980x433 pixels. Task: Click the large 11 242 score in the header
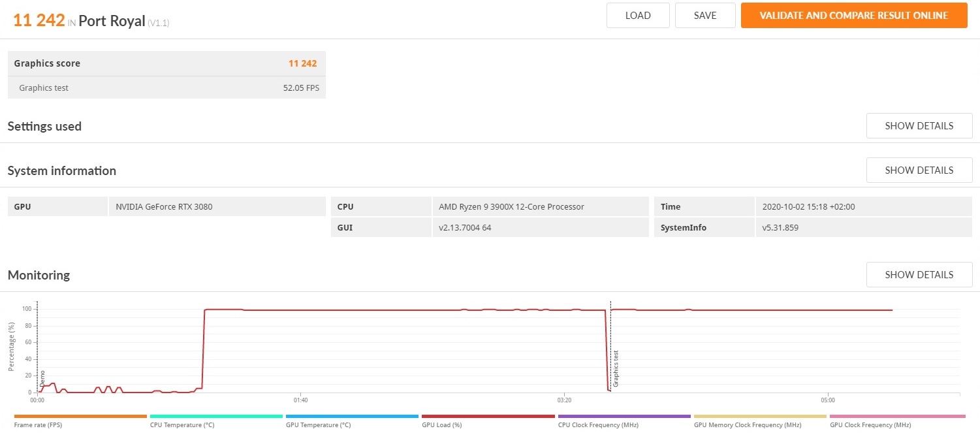pyautogui.click(x=39, y=20)
